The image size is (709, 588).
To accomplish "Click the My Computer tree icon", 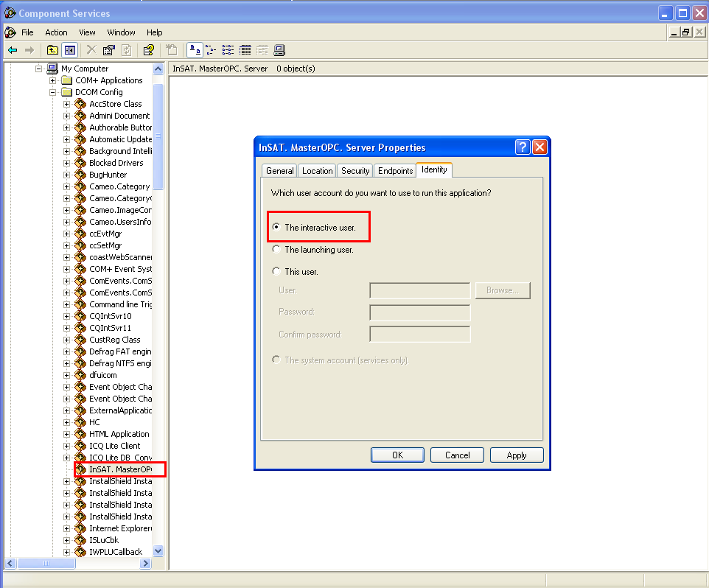I will point(52,69).
